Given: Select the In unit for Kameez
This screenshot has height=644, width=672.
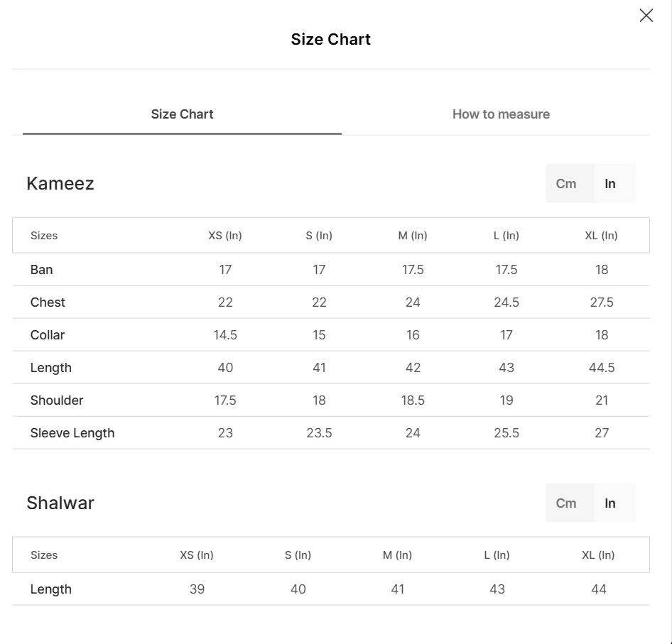Looking at the screenshot, I should tap(610, 184).
